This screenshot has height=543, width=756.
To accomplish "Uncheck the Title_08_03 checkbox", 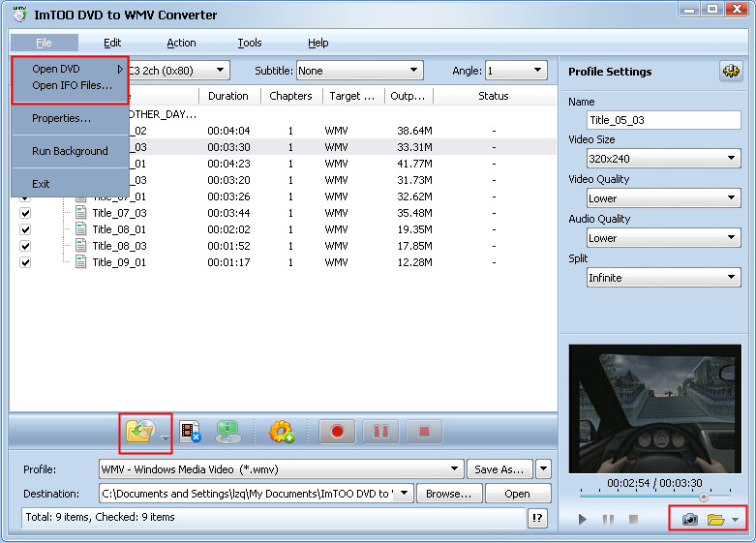I will (x=25, y=246).
